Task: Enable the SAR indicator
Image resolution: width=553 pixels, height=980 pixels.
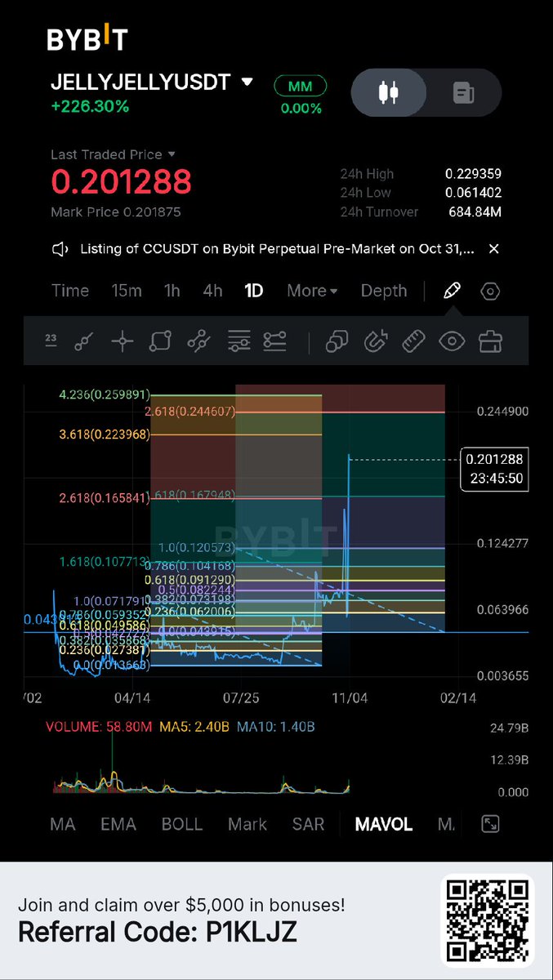Action: (308, 824)
